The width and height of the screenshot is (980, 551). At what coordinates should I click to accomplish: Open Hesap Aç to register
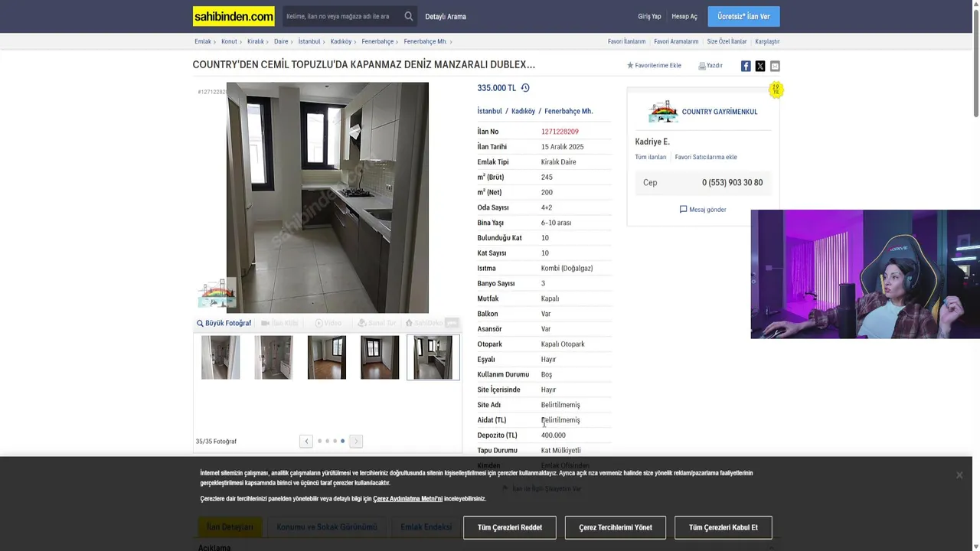pyautogui.click(x=684, y=16)
